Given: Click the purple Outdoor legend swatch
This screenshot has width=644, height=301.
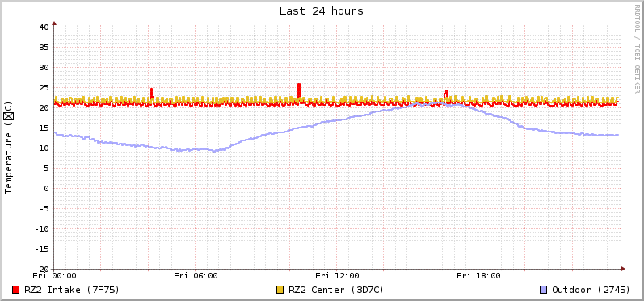Looking at the screenshot, I should (x=543, y=290).
